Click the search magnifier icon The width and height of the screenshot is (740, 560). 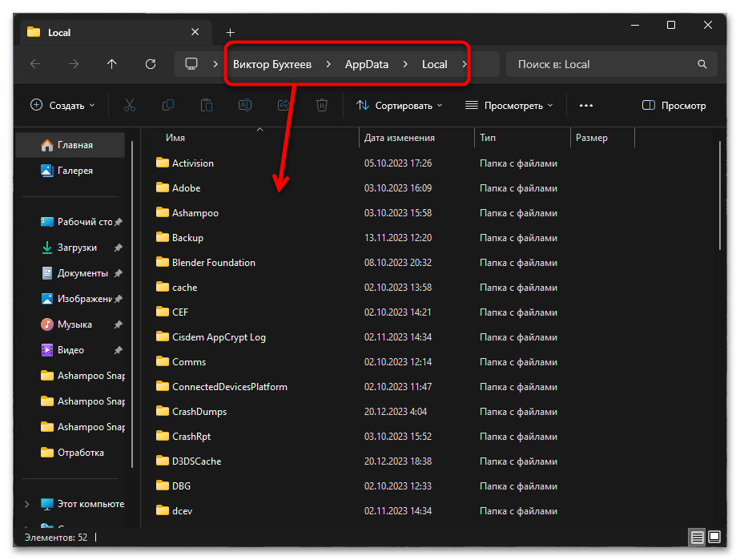(702, 64)
